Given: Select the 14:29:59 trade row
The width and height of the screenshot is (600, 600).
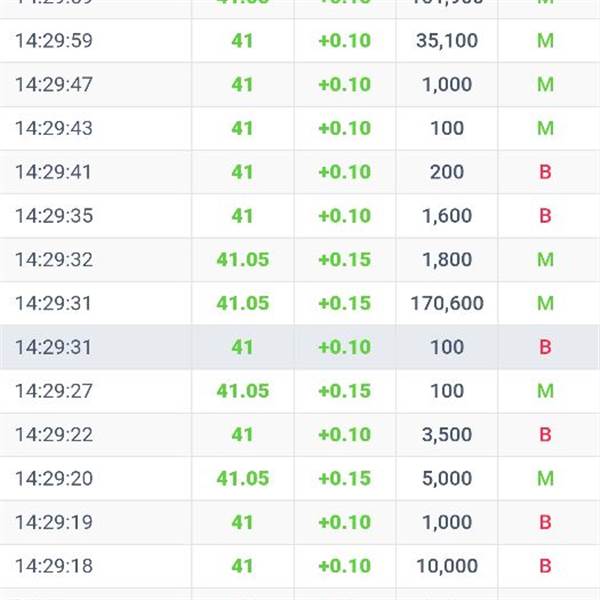Looking at the screenshot, I should [x=300, y=41].
